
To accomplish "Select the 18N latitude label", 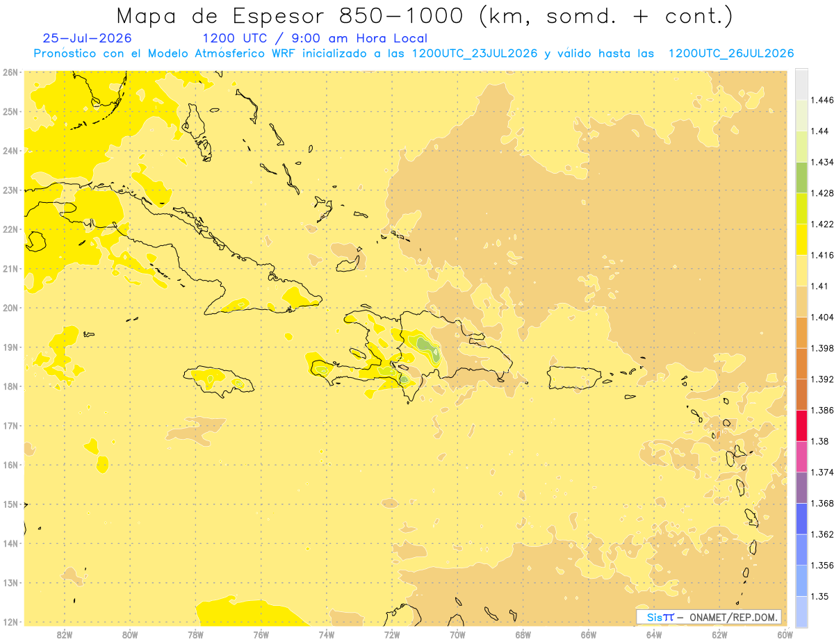I will coord(10,386).
